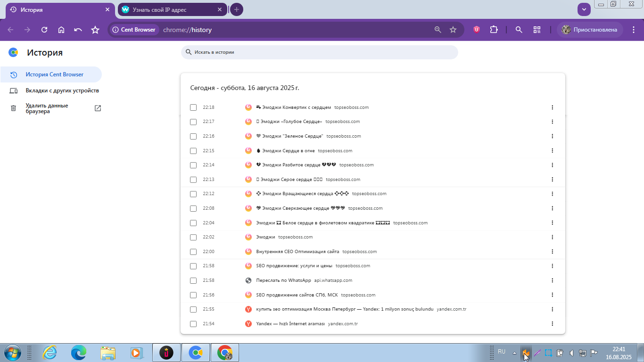Open the Cent Browser taskbar button
This screenshot has width=644, height=362.
tap(196, 353)
